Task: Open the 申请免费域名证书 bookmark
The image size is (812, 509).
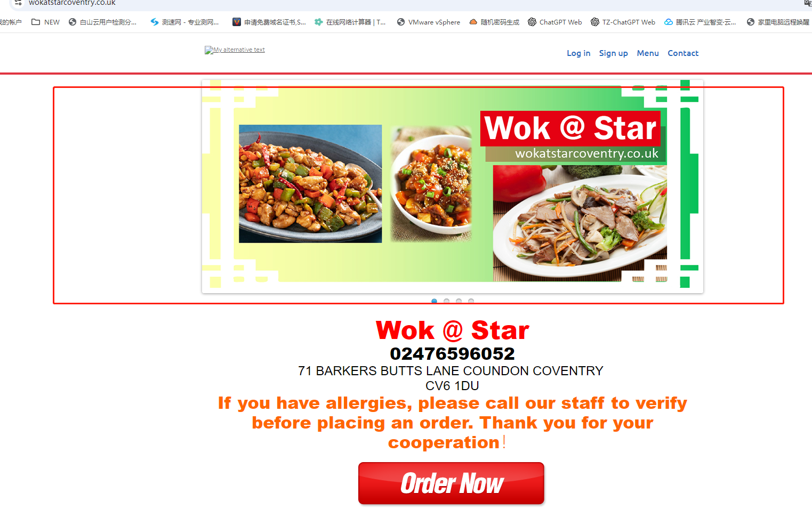Action: 269,22
